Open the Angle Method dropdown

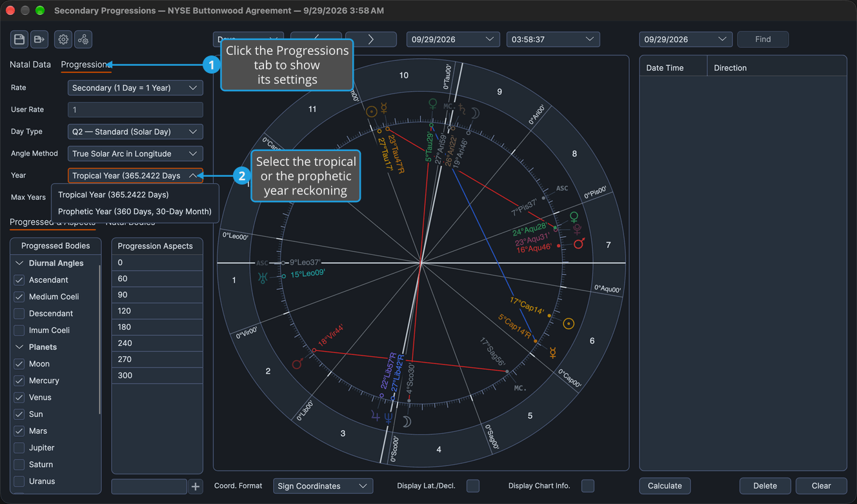point(136,154)
